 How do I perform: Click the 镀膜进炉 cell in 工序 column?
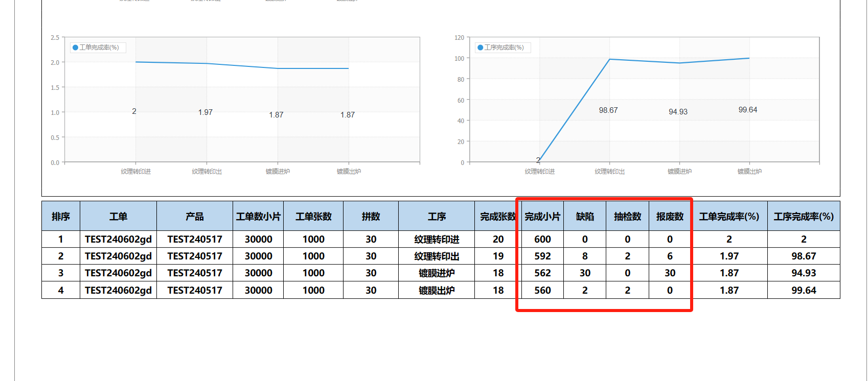[437, 273]
